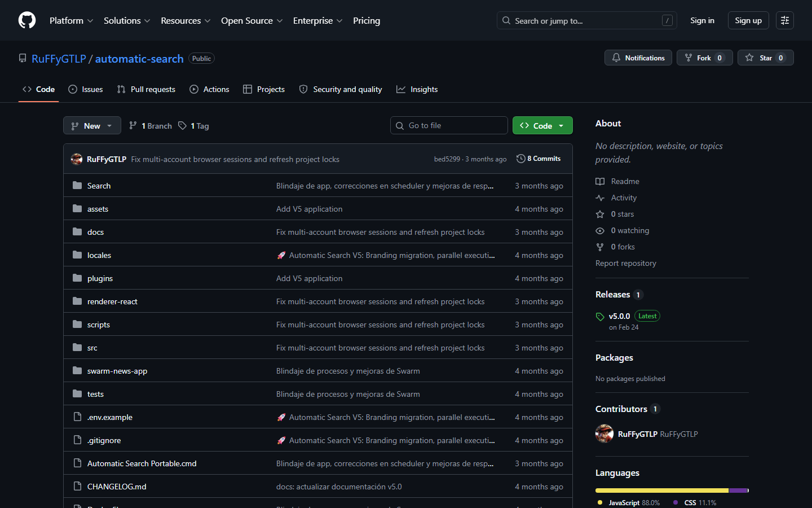Open the RuFFyGTLP contributor avatar
812x508 pixels.
pyautogui.click(x=604, y=433)
